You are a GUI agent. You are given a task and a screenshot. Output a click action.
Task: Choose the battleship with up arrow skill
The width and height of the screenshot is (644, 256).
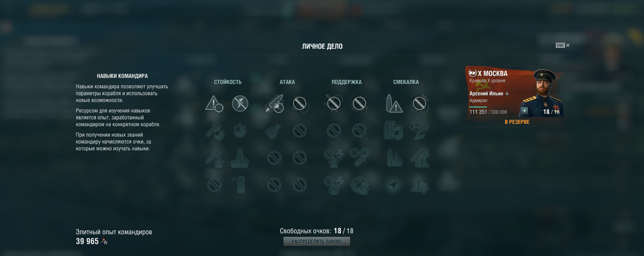pos(240,158)
